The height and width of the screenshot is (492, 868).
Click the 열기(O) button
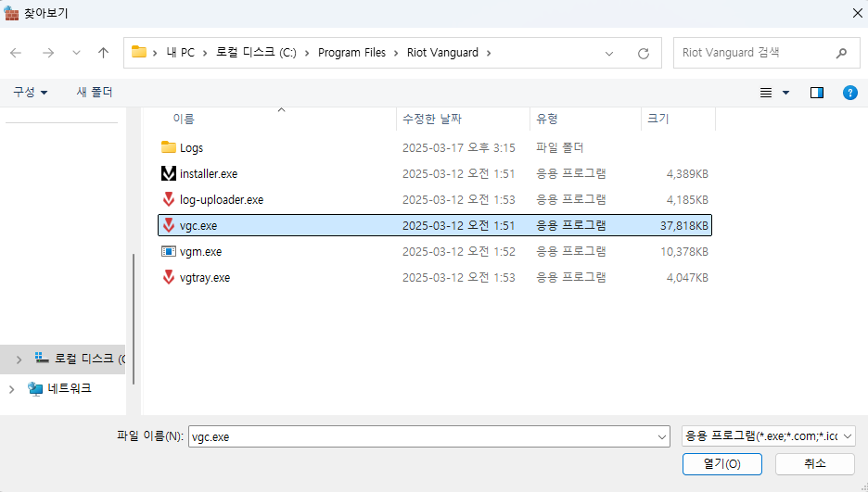coord(721,464)
